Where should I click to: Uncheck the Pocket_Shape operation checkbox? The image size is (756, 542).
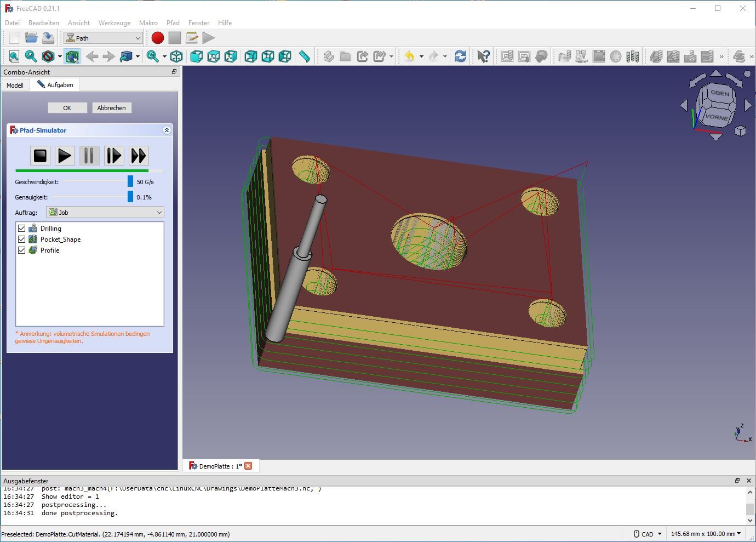click(22, 239)
